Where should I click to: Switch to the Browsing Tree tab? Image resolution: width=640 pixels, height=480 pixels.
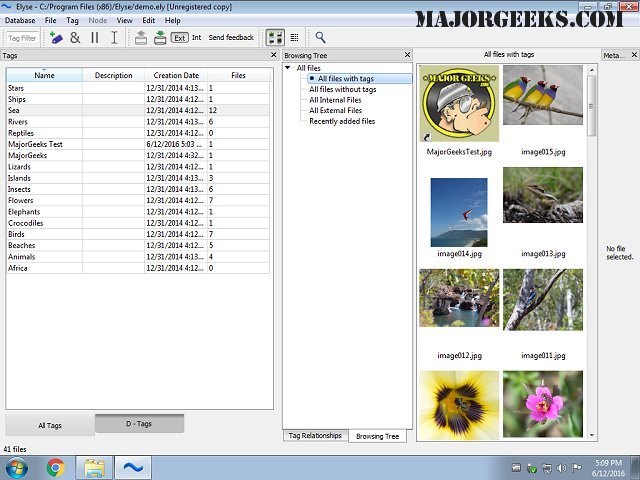(x=378, y=436)
